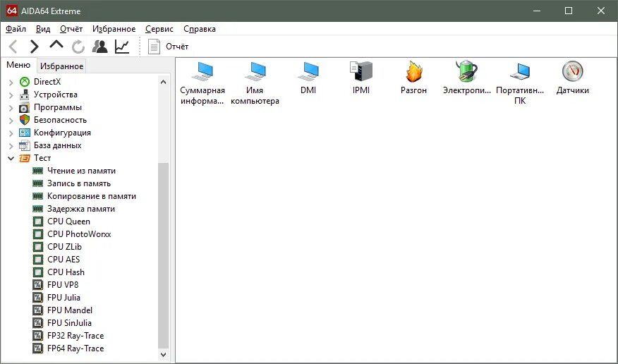Expand the Устройства tree node
The width and height of the screenshot is (618, 364).
[x=11, y=95]
